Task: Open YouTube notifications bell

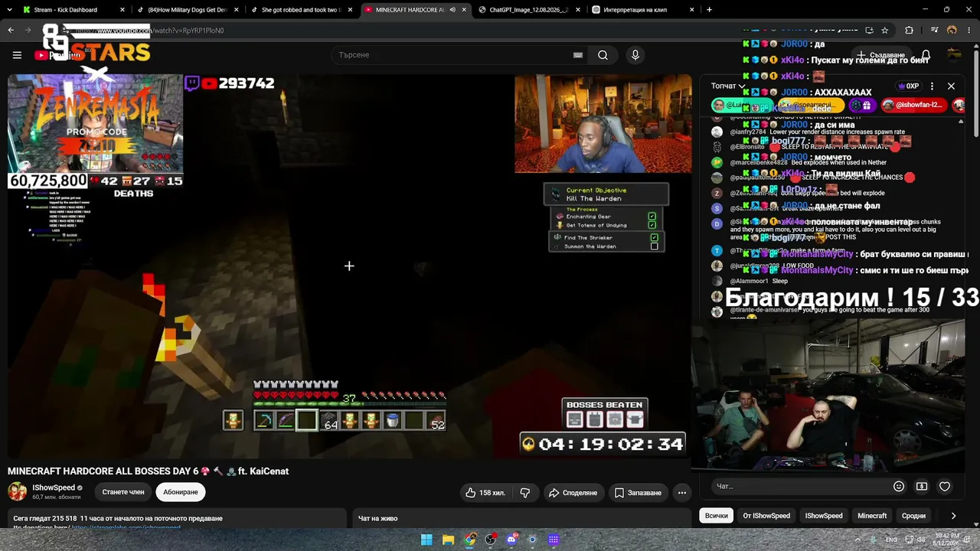Action: [x=926, y=55]
